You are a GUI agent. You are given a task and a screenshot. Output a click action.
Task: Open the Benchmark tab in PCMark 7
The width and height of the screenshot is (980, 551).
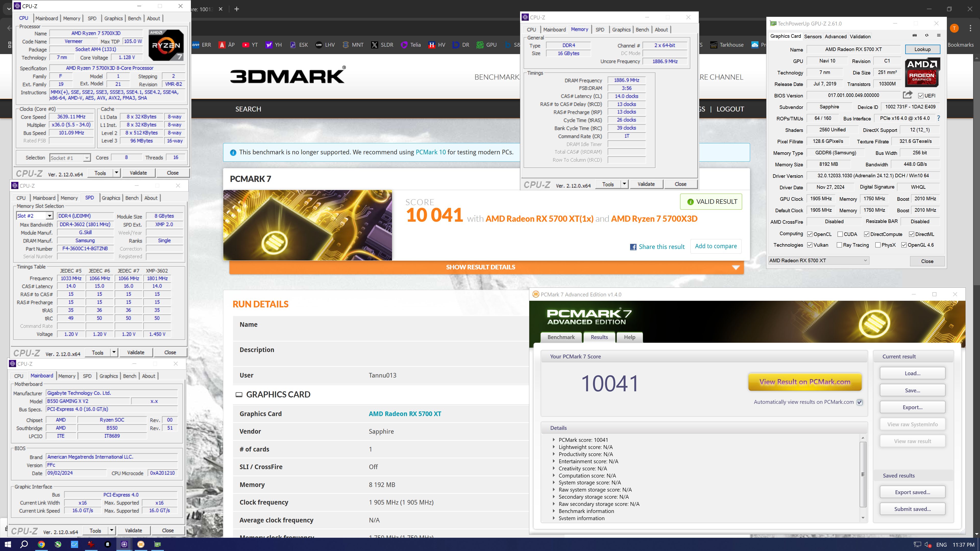(561, 337)
